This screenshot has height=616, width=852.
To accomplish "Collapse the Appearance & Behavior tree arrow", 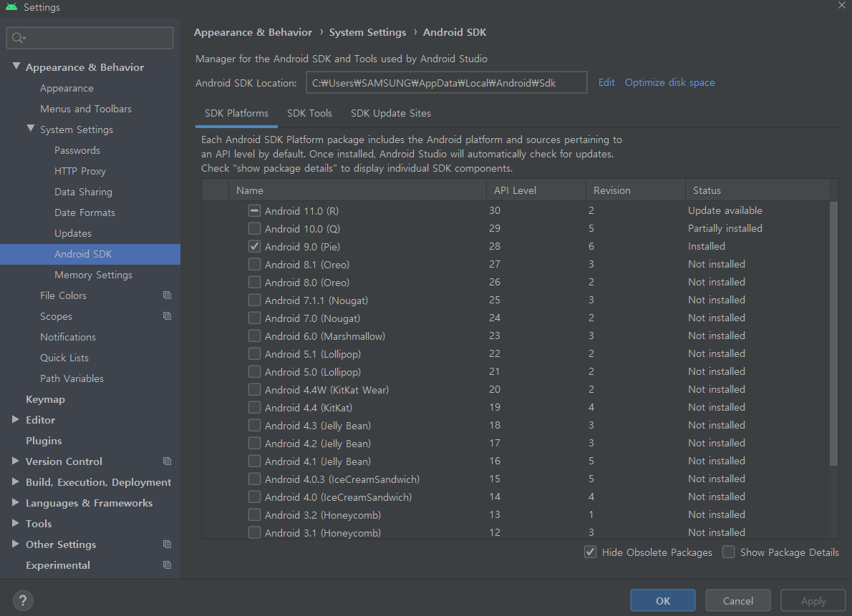I will pos(16,67).
